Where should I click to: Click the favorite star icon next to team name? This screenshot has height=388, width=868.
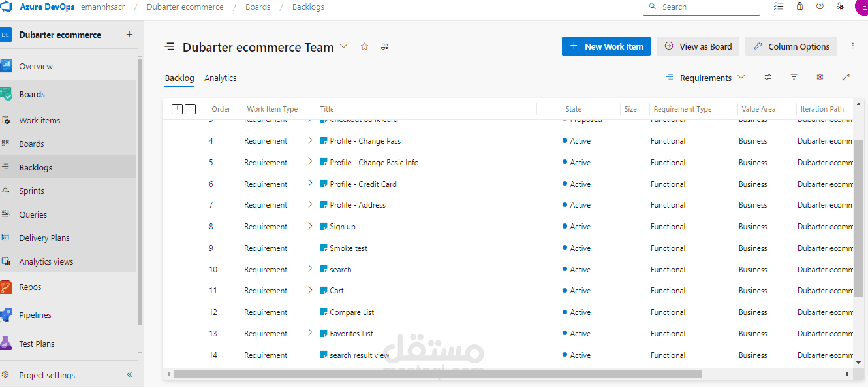point(365,46)
